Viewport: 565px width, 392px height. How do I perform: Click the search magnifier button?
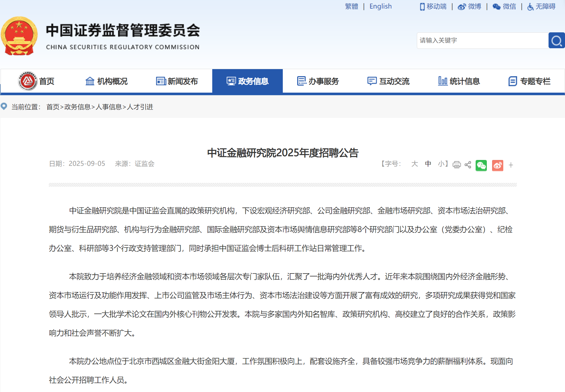tap(556, 41)
